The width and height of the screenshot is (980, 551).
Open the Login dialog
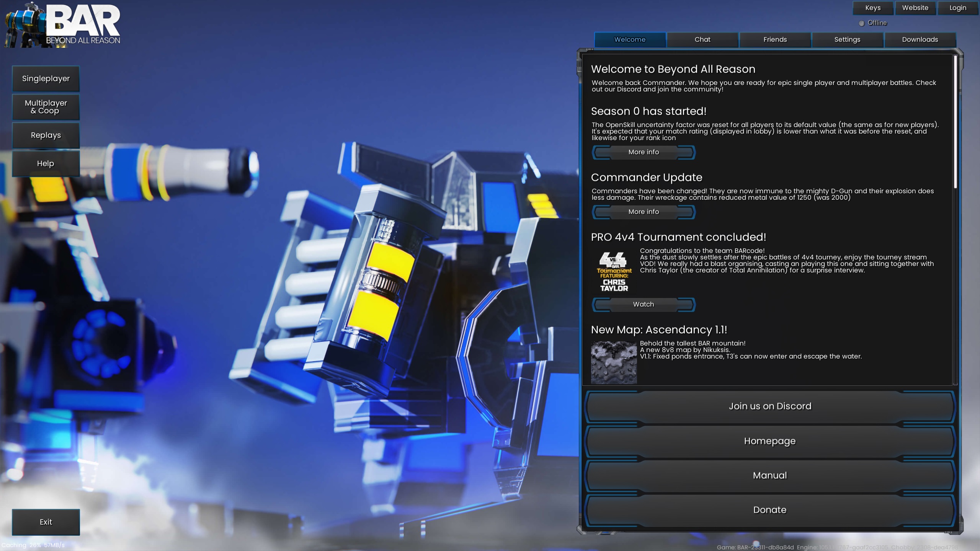pos(958,8)
